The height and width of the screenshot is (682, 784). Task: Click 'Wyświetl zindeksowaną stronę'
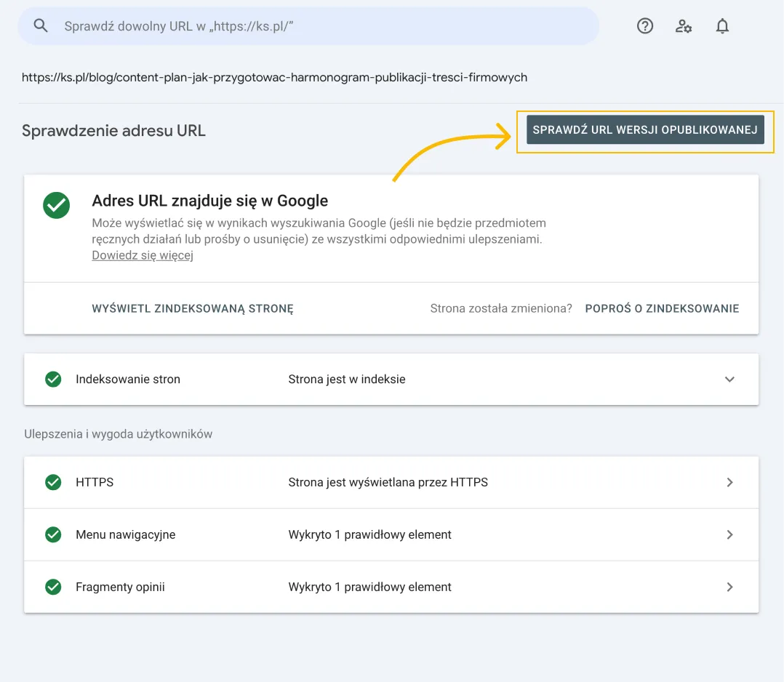[x=193, y=308]
